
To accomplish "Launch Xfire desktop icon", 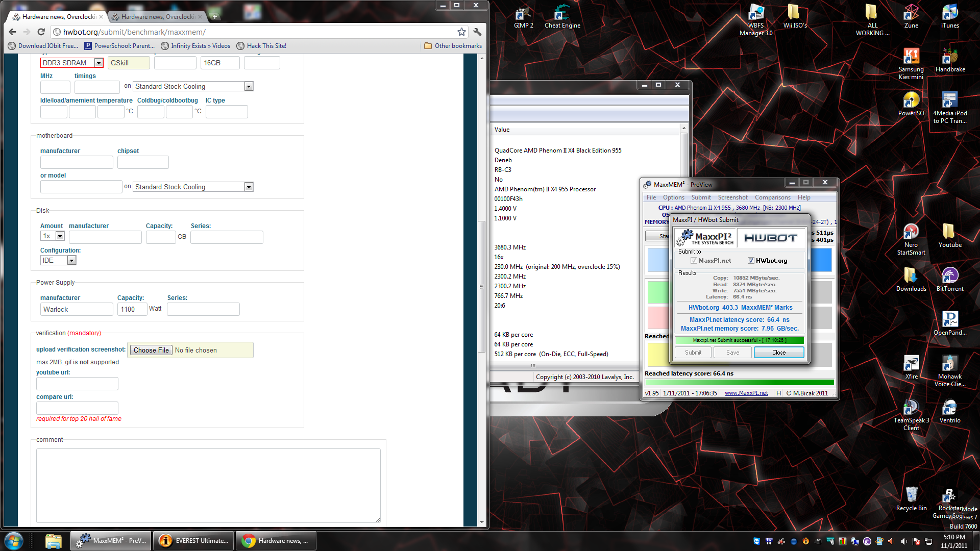I will 911,368.
